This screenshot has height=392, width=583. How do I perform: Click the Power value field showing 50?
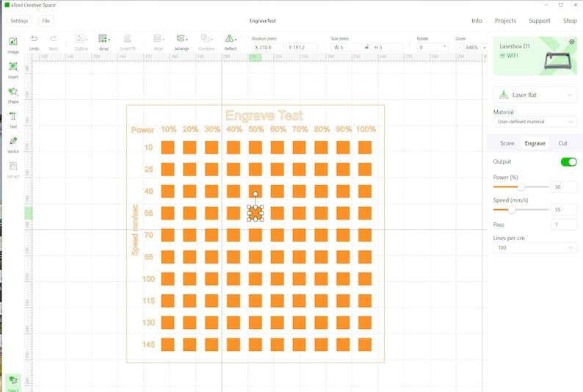[564, 187]
